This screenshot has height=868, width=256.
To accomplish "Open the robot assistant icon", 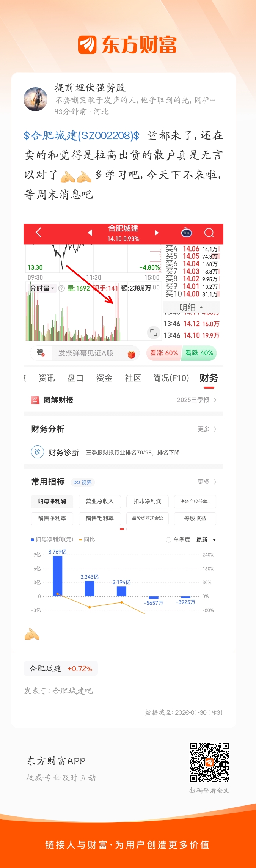I will point(186,233).
